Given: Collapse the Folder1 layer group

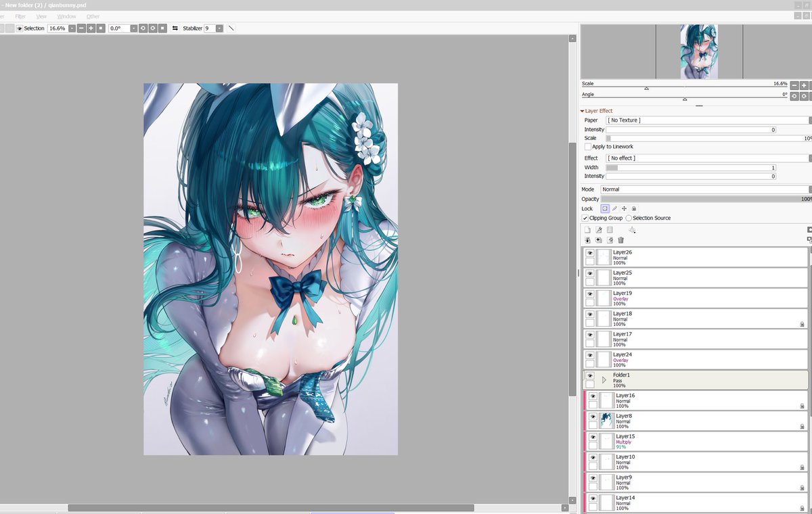Looking at the screenshot, I should [604, 379].
